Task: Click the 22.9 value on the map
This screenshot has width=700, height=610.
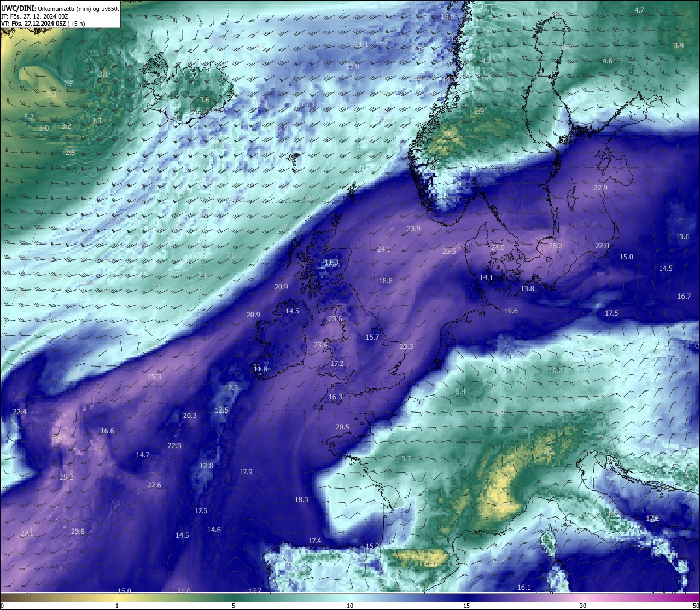Action: (x=600, y=188)
